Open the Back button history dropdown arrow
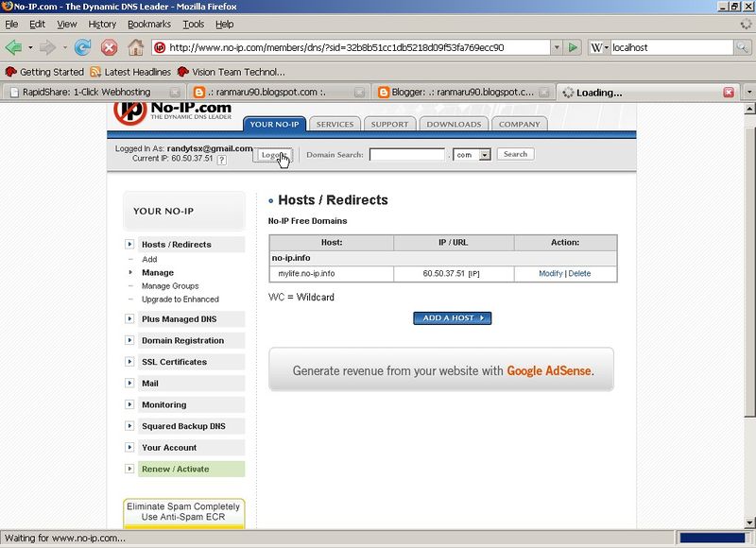The width and height of the screenshot is (756, 548). point(30,47)
